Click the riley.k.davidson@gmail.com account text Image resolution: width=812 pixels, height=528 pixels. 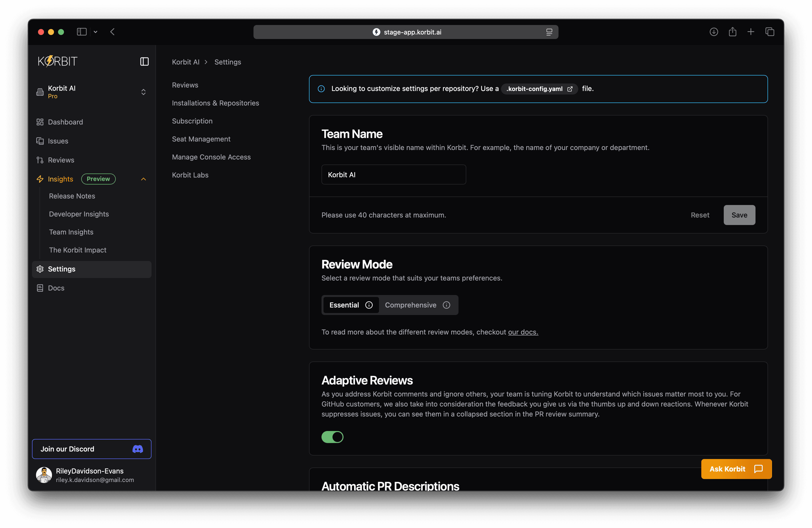point(95,480)
